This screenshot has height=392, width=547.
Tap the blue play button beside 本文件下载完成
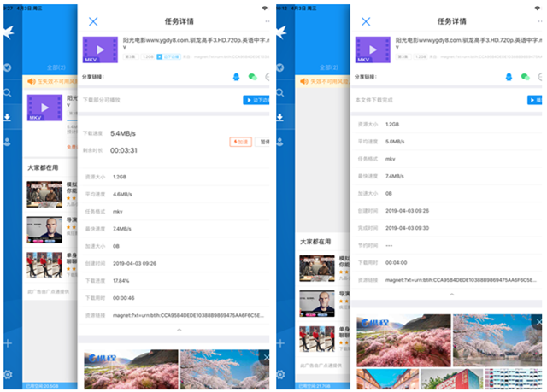tap(535, 101)
